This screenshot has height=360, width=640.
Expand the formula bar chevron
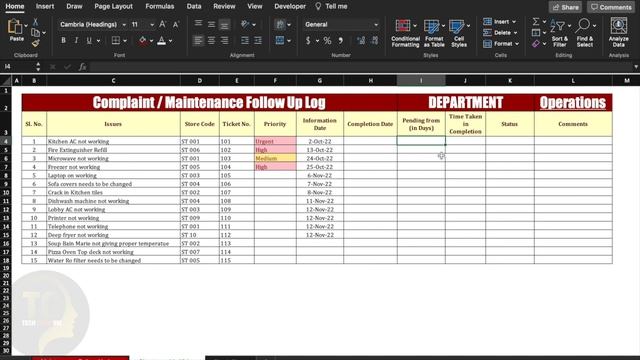pyautogui.click(x=636, y=67)
